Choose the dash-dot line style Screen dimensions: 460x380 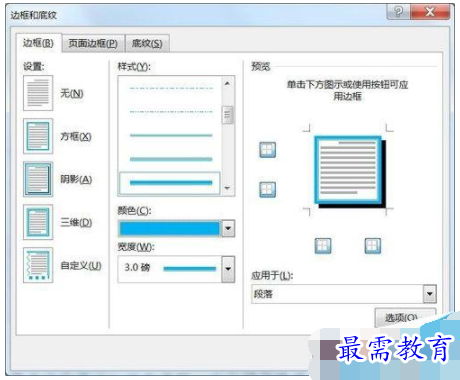pos(171,88)
